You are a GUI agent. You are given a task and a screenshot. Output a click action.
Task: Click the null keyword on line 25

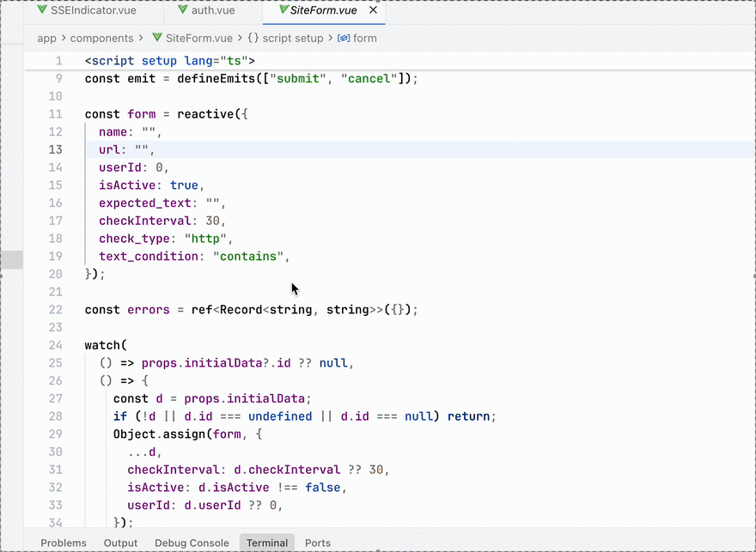333,363
